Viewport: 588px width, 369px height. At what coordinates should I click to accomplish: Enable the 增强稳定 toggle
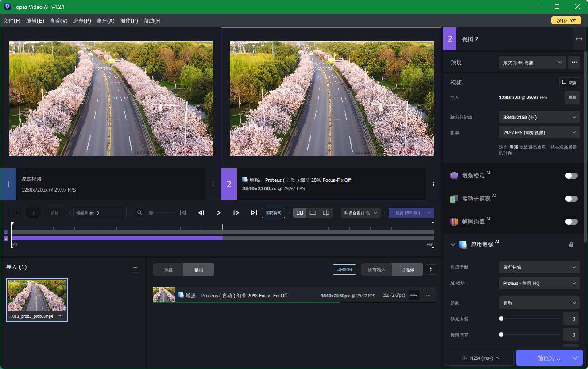pos(571,176)
